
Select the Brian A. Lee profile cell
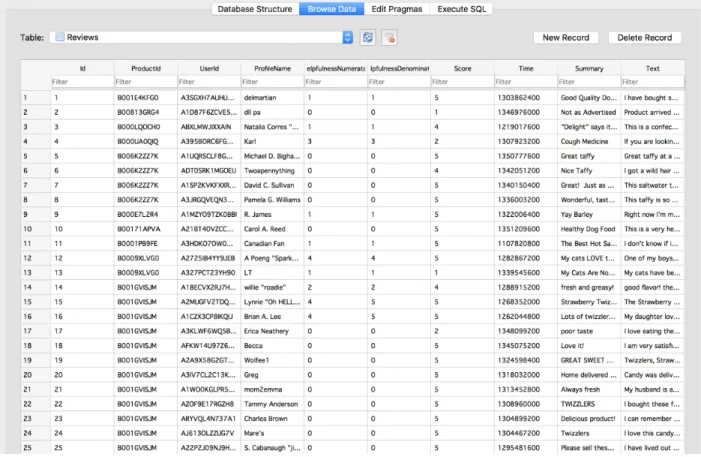(x=272, y=317)
